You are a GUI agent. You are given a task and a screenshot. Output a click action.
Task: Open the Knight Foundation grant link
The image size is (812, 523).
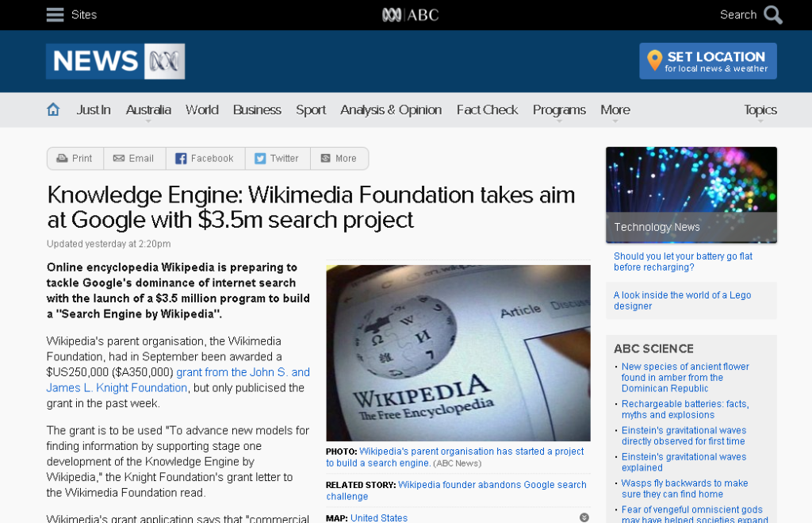click(243, 372)
